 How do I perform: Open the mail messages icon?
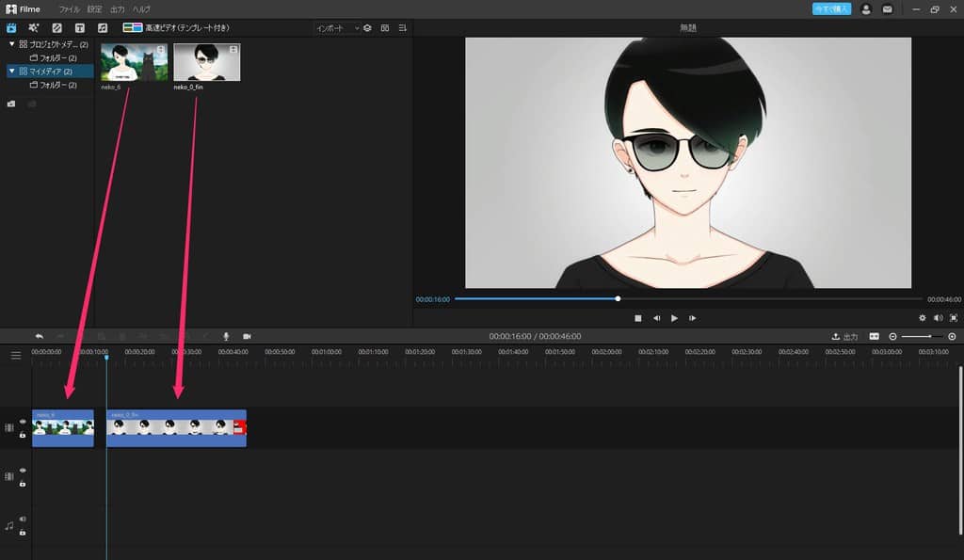coord(887,9)
